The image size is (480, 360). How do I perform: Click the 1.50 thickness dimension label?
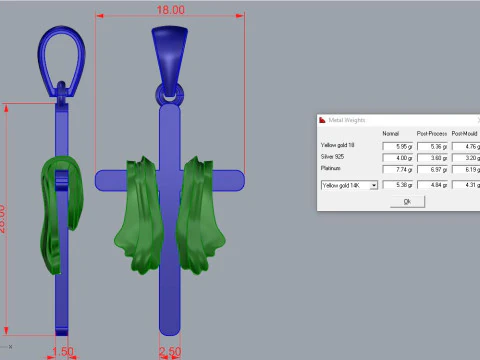(x=63, y=352)
